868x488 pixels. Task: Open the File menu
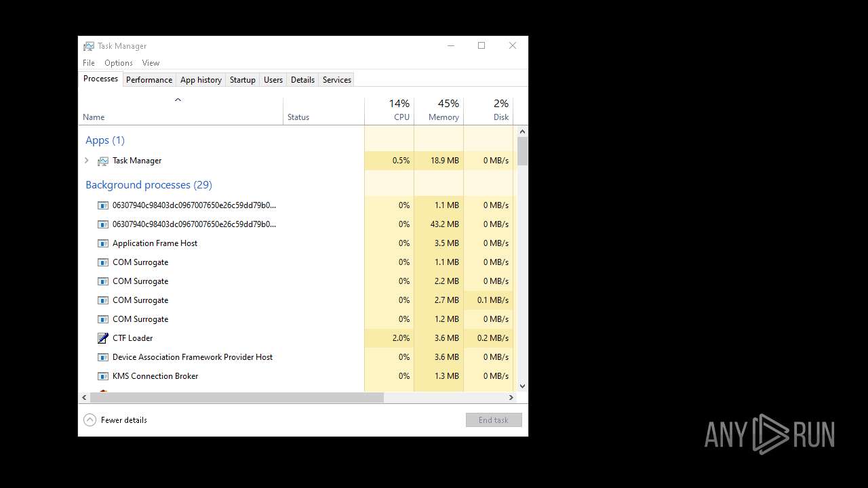pyautogui.click(x=89, y=63)
